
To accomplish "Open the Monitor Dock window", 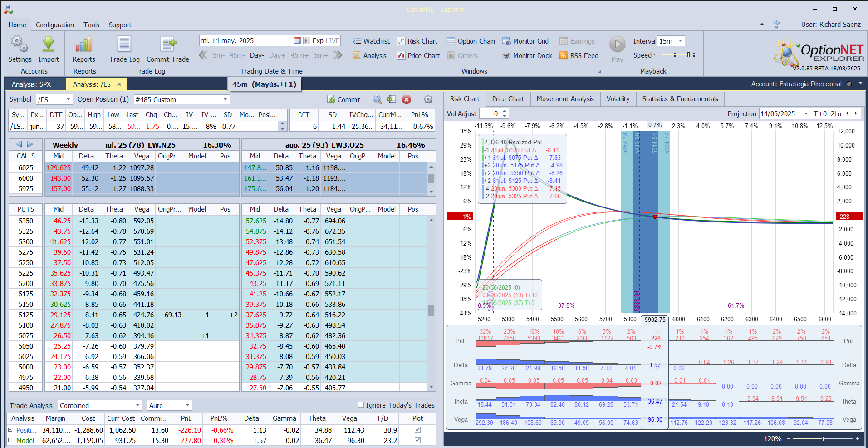I will pyautogui.click(x=527, y=56).
